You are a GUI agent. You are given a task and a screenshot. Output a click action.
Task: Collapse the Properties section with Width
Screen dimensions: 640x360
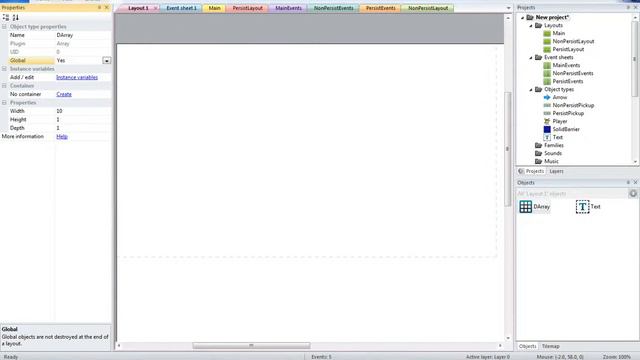tap(4, 103)
